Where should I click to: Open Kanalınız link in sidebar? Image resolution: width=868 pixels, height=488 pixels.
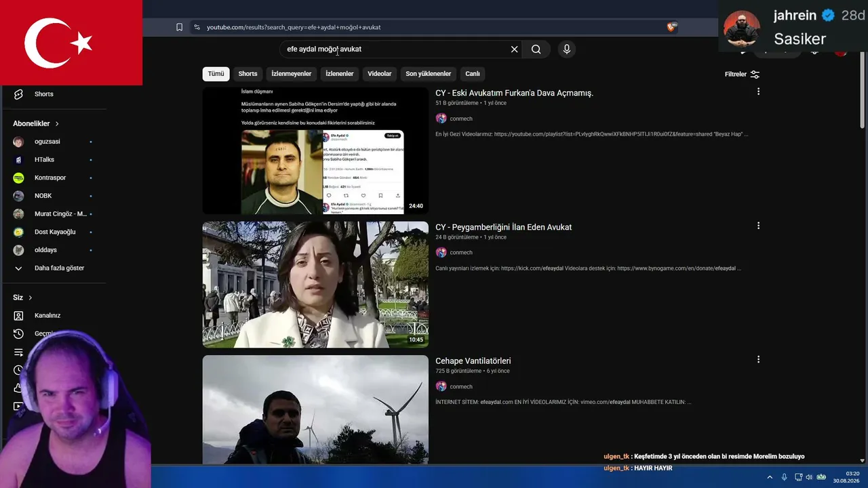(47, 316)
